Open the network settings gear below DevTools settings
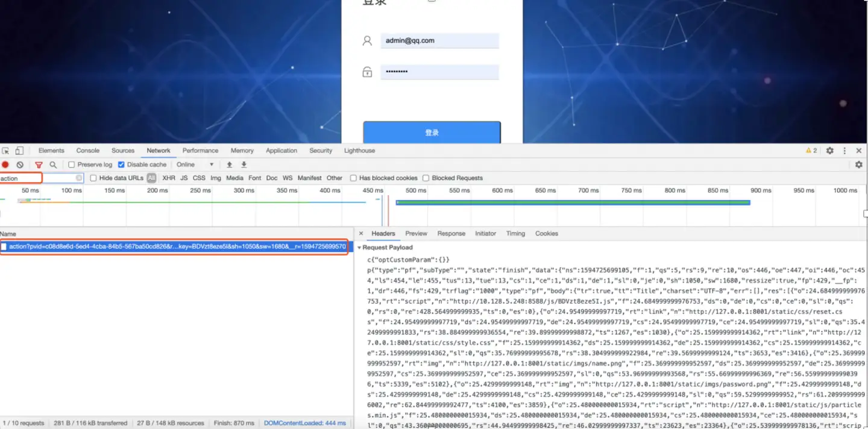The width and height of the screenshot is (868, 429). tap(859, 164)
